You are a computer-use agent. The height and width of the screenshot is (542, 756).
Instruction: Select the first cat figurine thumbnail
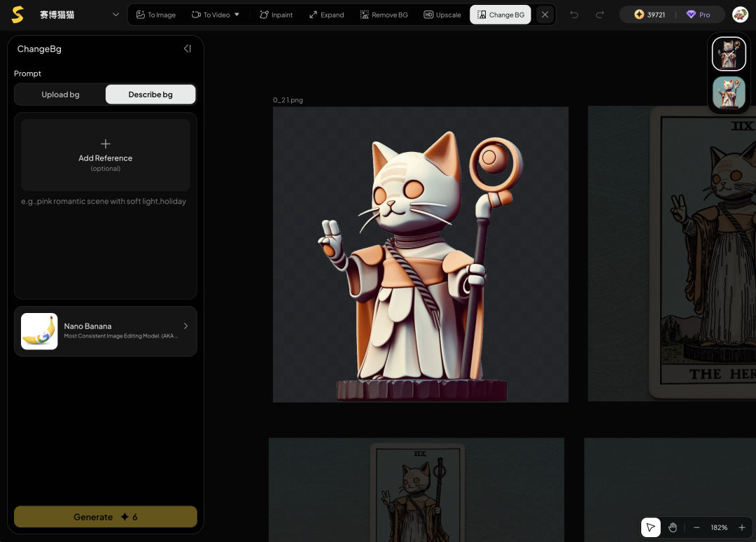pos(729,54)
